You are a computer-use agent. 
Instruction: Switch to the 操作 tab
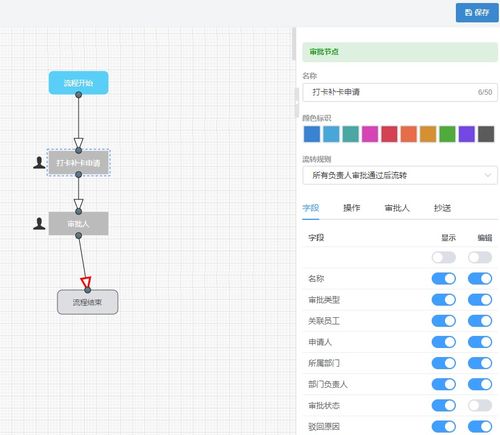352,208
